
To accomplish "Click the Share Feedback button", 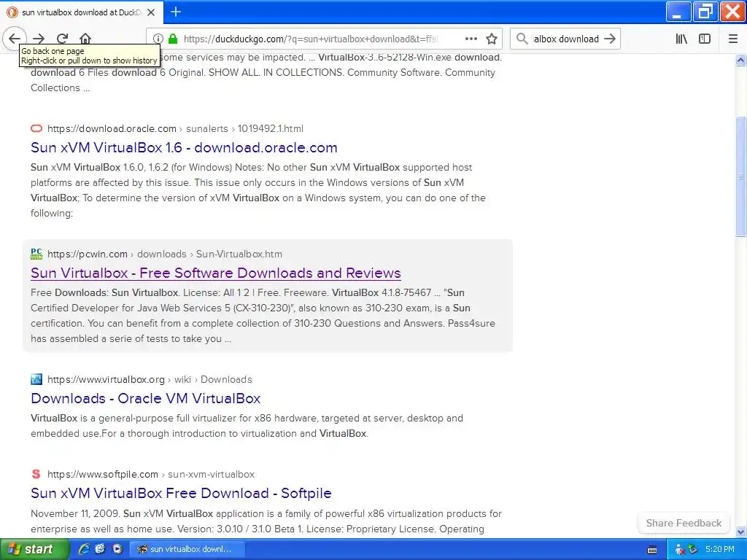I will (x=684, y=523).
